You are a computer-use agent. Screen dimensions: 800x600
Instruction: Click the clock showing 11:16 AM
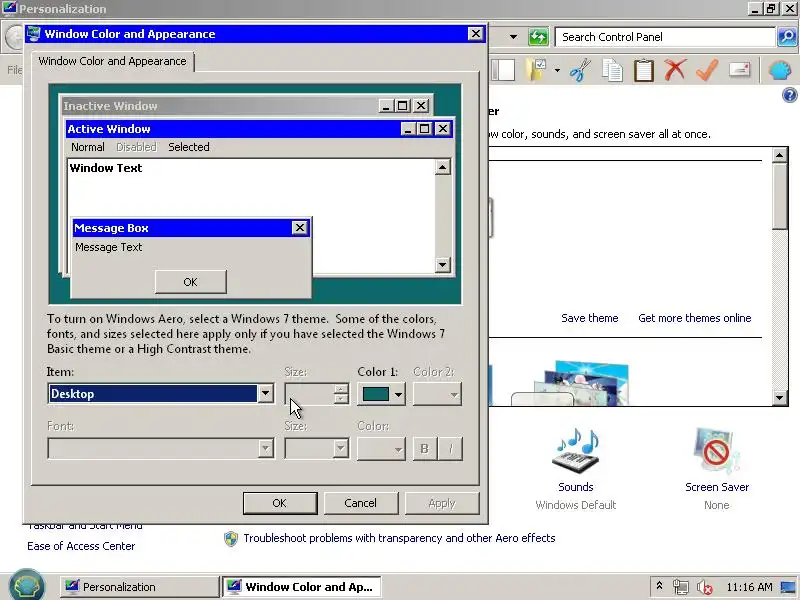749,587
